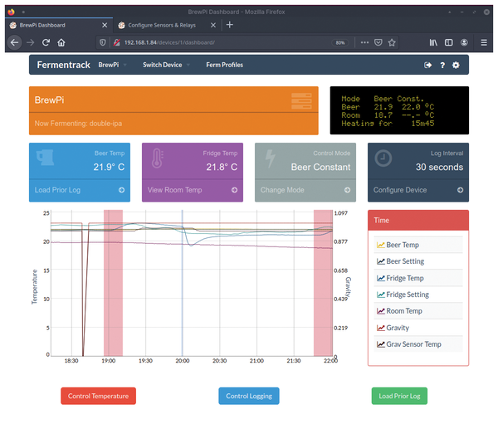
Task: Click the red Control Temperature button
Action: coord(99,397)
